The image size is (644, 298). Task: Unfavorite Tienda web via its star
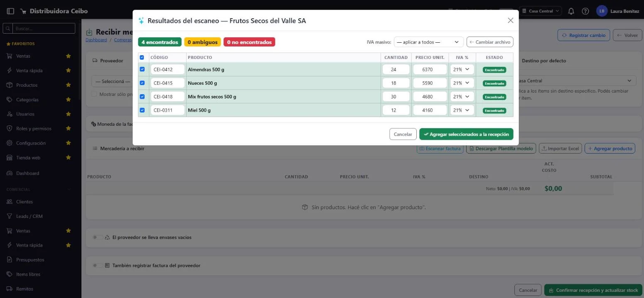pos(68,158)
